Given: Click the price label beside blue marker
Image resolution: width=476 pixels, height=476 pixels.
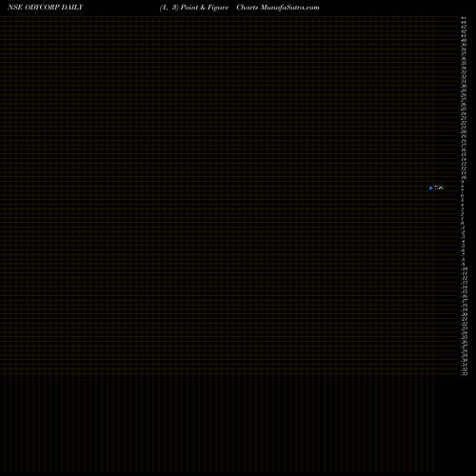Looking at the screenshot, I should 439,188.
